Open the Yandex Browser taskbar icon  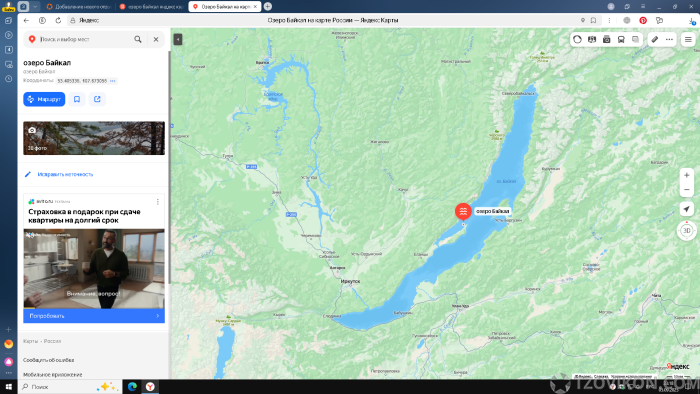tap(150, 387)
